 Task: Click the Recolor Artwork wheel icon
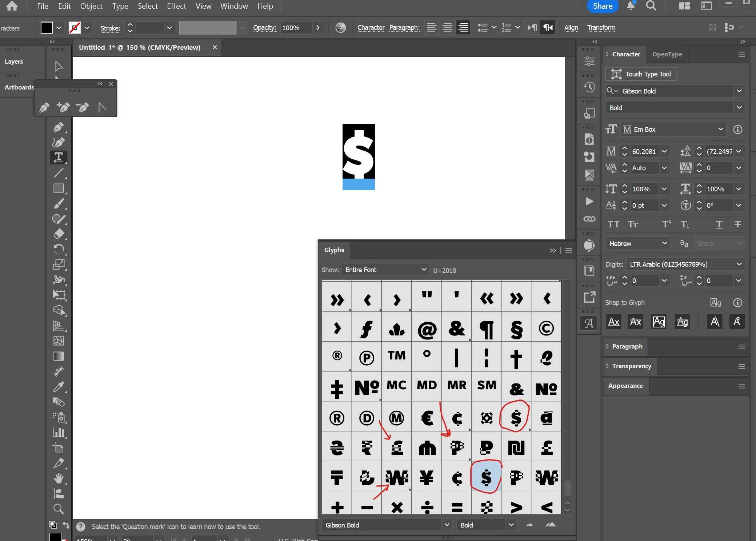coord(340,28)
